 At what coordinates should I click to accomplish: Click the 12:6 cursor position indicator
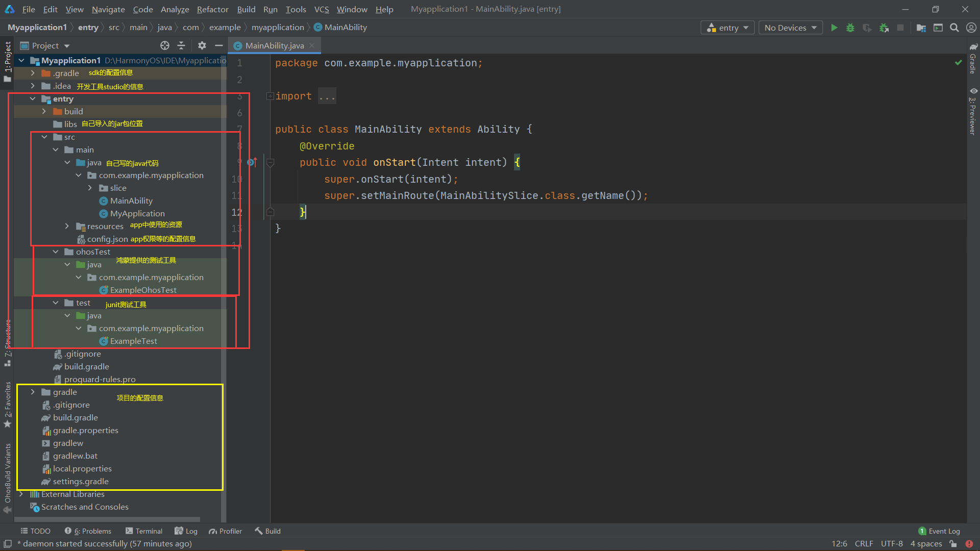coord(839,544)
